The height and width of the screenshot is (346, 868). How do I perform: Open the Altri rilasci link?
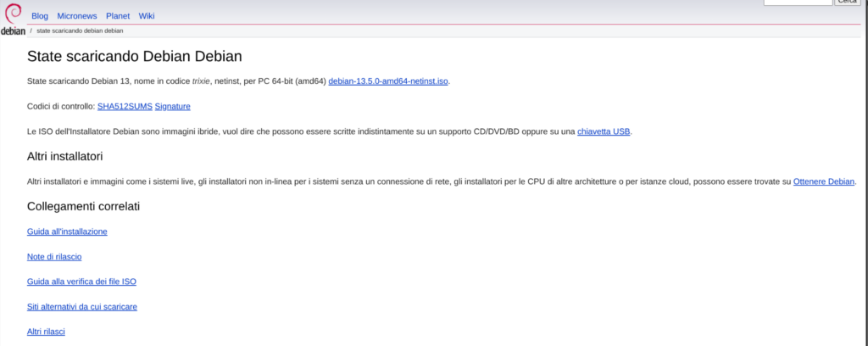tap(46, 332)
